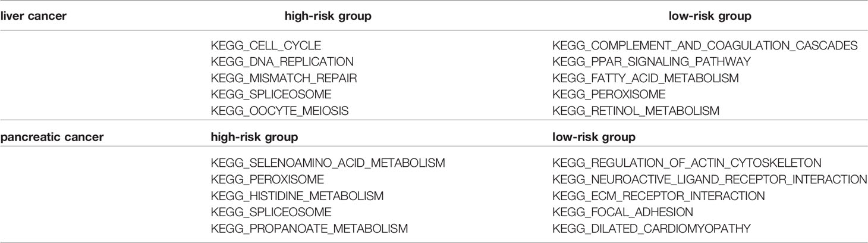Click KEGG_REGULATION_OF_ACTIN_CYTOSKELETON text
This screenshot has height=243, width=868.
pyautogui.click(x=687, y=163)
